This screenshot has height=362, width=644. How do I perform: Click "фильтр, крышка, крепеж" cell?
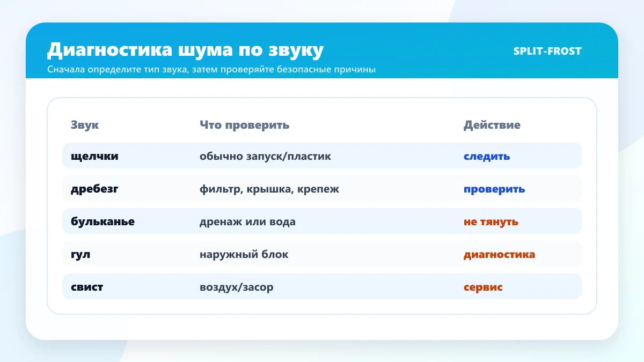click(x=269, y=189)
